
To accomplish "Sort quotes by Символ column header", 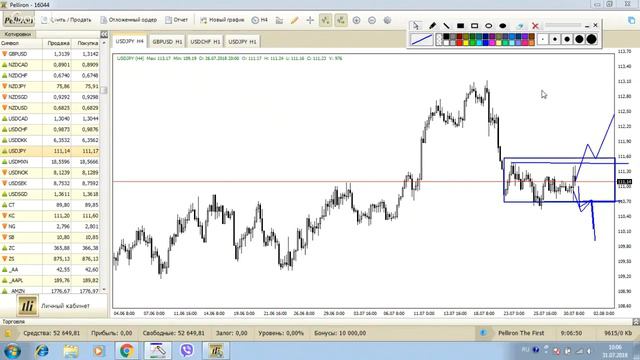I will (x=21, y=43).
